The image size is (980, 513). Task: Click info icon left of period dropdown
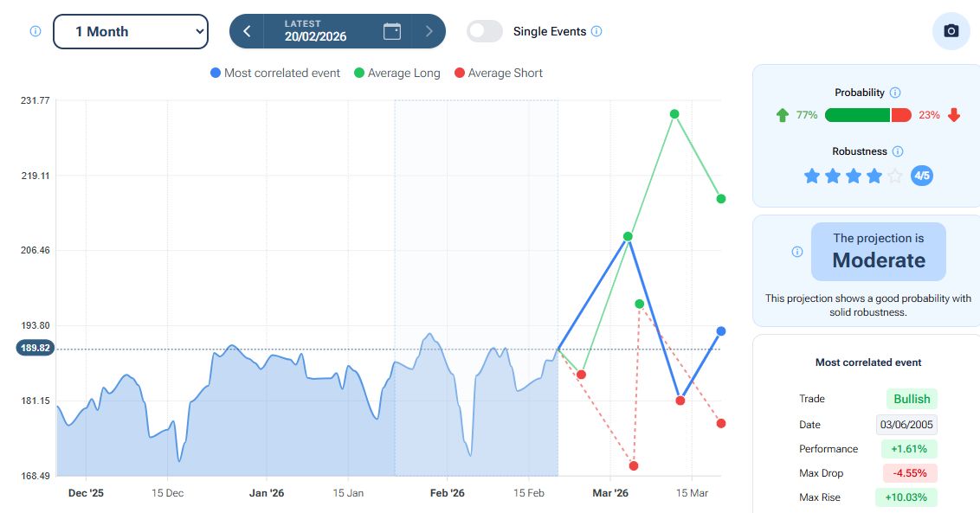[35, 31]
